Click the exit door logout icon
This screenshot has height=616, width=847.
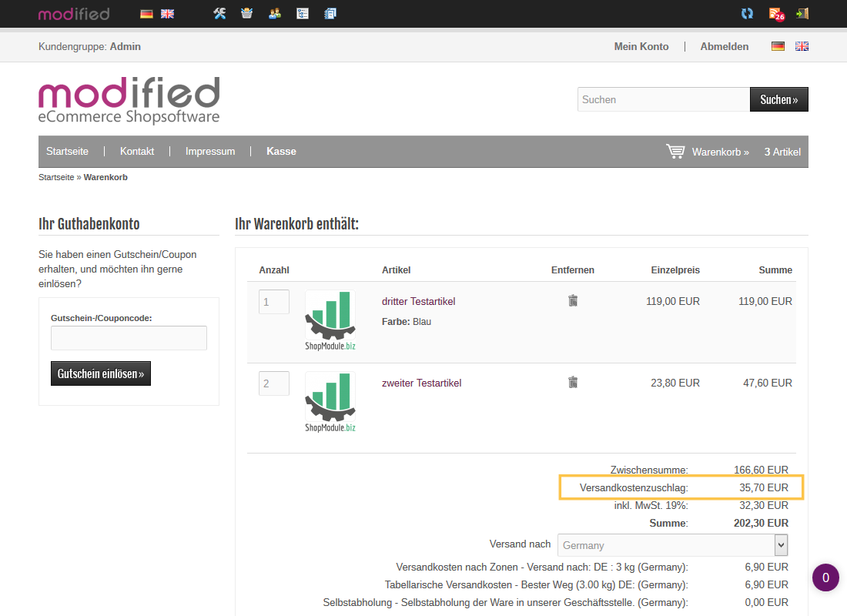coord(802,14)
